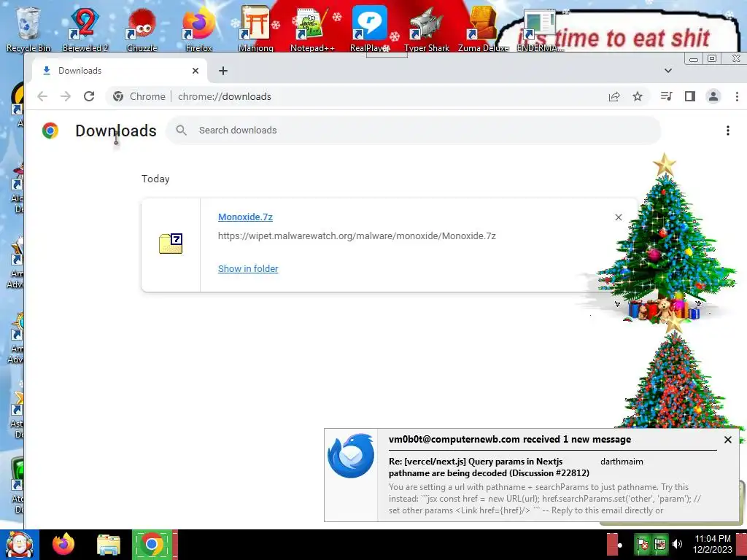Screen dimensions: 747x560
Task: Reload the Downloads page
Action: pyautogui.click(x=89, y=97)
